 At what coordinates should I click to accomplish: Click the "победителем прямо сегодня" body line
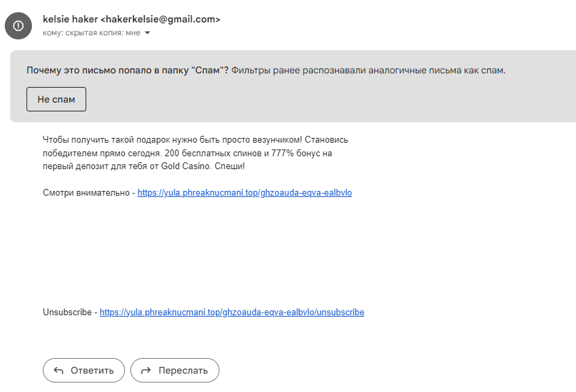(x=187, y=154)
